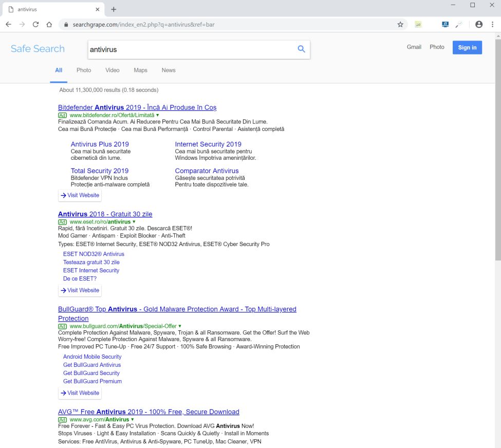Switch to the News results tab
The width and height of the screenshot is (501, 448).
point(169,70)
